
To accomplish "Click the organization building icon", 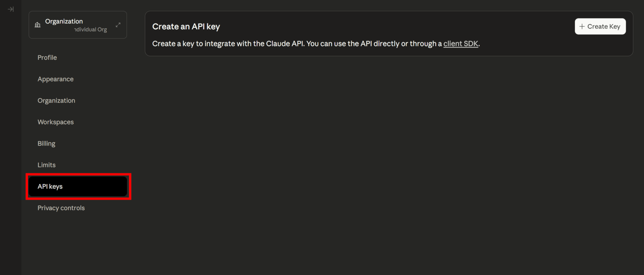I will 38,25.
